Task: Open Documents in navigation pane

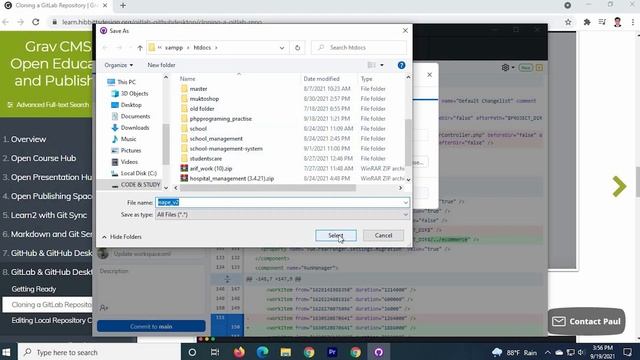Action: [135, 116]
